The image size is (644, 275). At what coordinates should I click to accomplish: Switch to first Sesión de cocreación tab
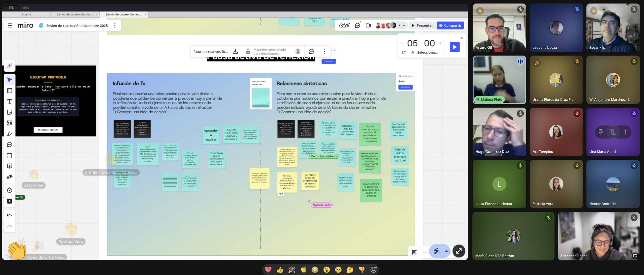pyautogui.click(x=74, y=14)
